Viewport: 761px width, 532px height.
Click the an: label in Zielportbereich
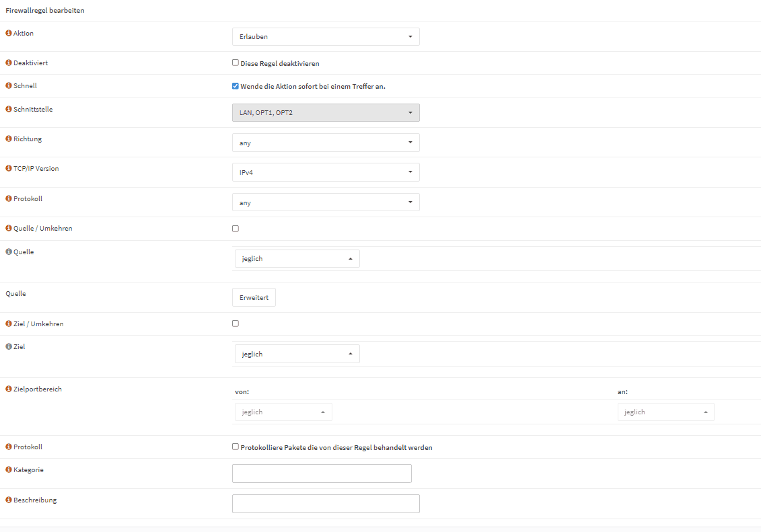click(x=622, y=392)
